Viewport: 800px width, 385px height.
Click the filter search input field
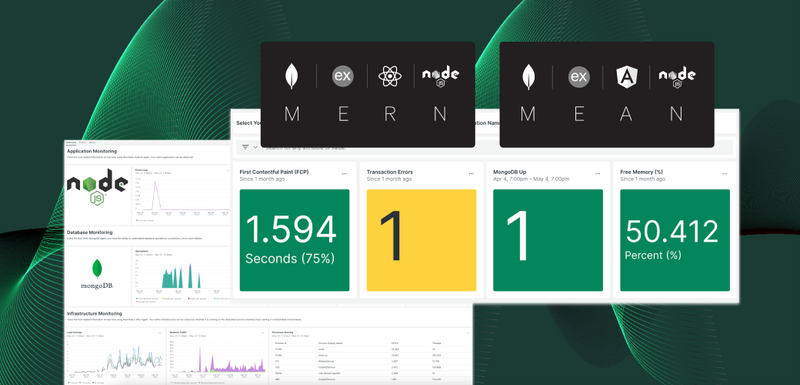click(497, 147)
